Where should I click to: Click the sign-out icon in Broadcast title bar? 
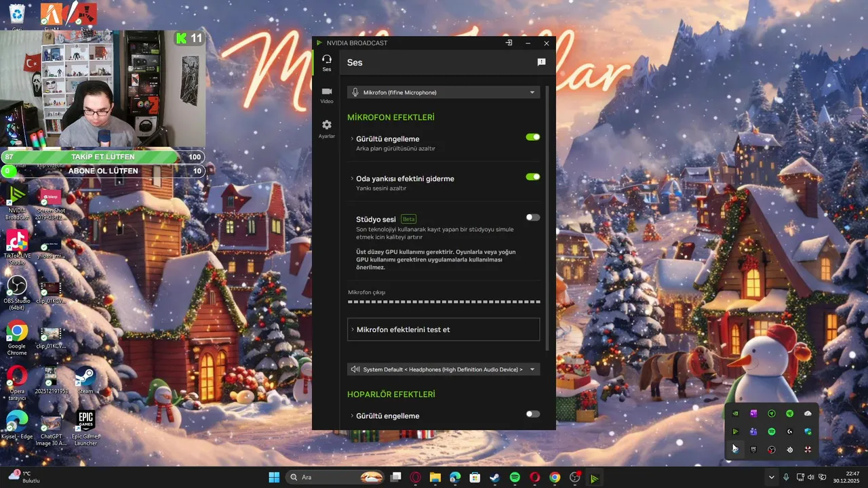point(509,43)
